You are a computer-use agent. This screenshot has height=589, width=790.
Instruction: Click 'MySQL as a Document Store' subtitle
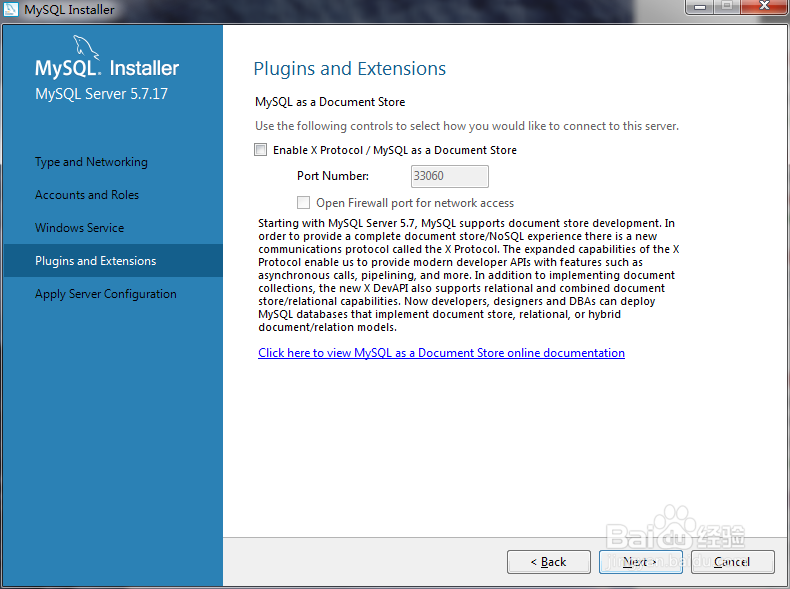pyautogui.click(x=330, y=102)
